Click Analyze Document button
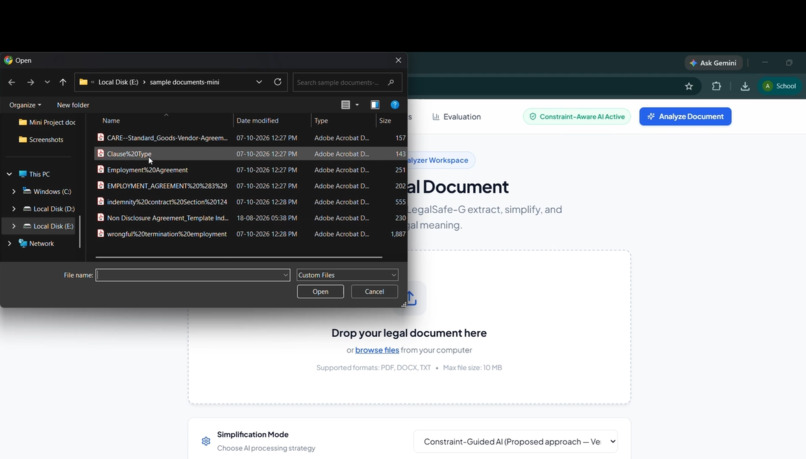This screenshot has width=806, height=459. pos(685,117)
